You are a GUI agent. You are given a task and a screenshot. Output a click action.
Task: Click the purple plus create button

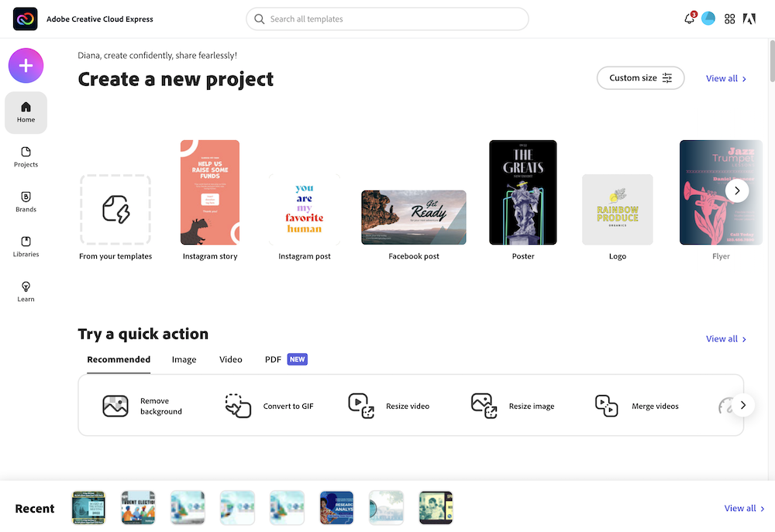26,66
